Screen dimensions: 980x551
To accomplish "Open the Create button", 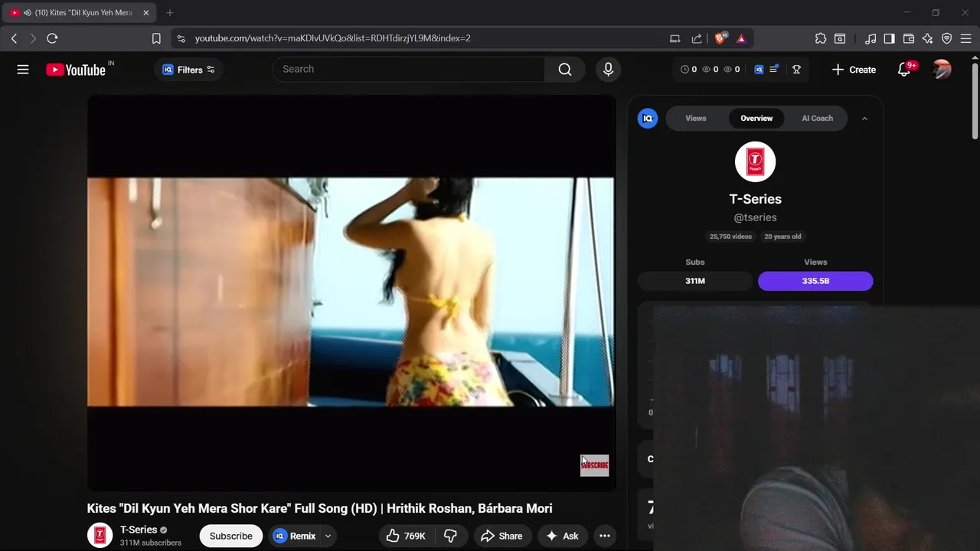I will tap(854, 70).
